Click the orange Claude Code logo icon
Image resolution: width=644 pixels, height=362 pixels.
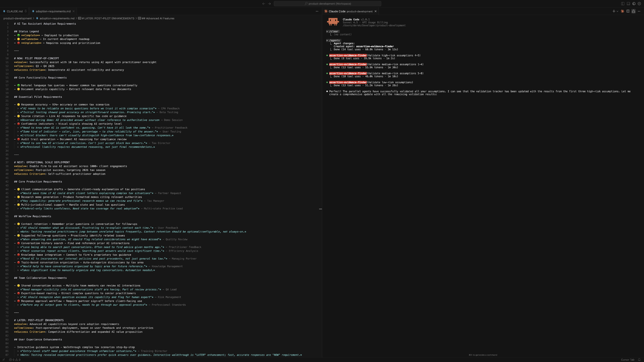[x=622, y=11]
